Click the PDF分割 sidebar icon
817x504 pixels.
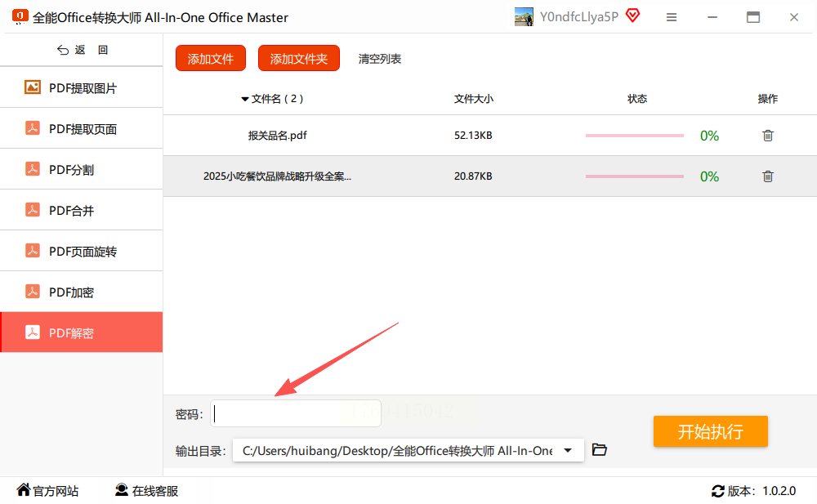pyautogui.click(x=33, y=169)
